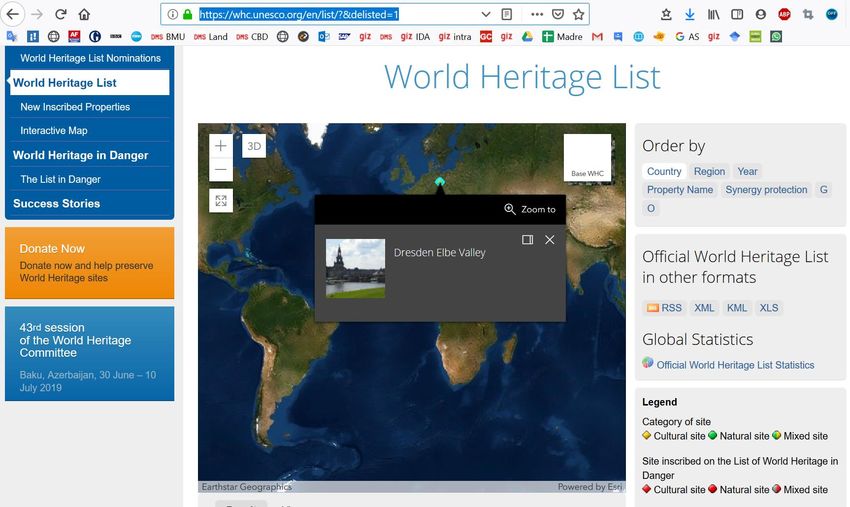The width and height of the screenshot is (850, 507).
Task: Close the Dresden Elbe Valley popup
Action: tap(549, 240)
